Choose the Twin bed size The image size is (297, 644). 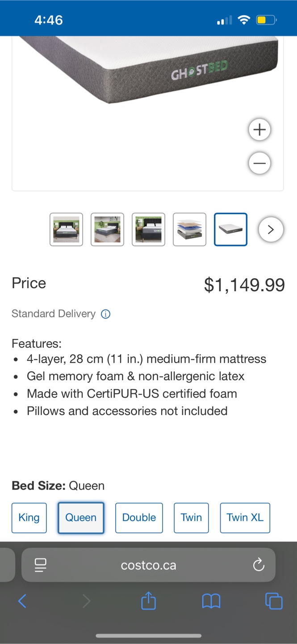coord(191,518)
